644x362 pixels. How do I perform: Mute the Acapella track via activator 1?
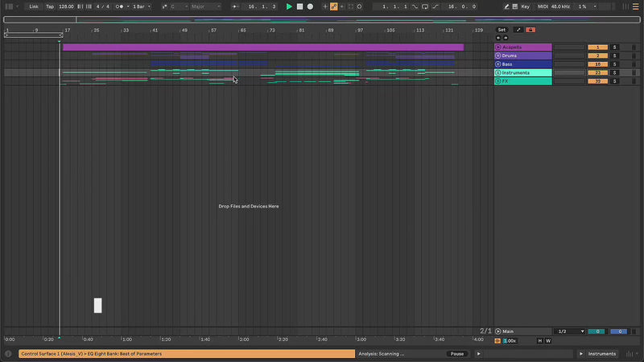tap(597, 47)
